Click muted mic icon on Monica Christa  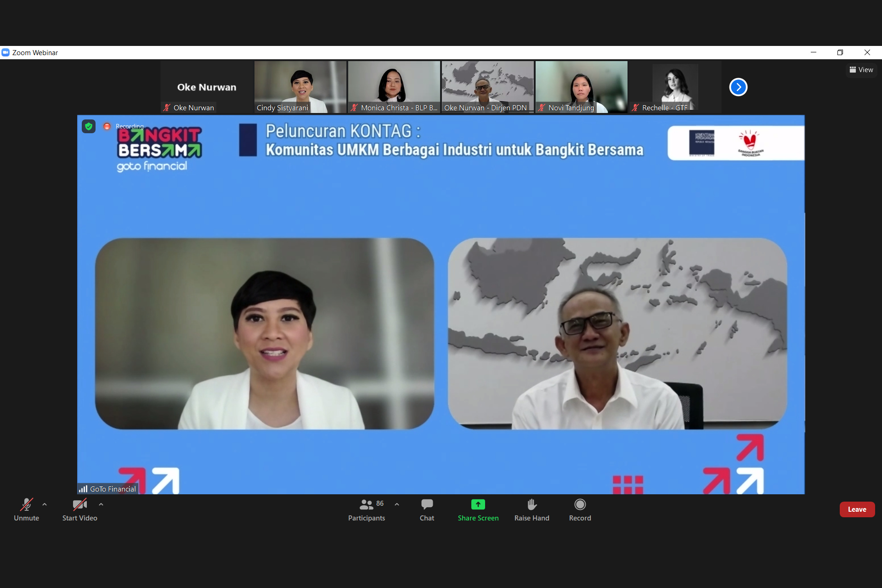(x=354, y=107)
